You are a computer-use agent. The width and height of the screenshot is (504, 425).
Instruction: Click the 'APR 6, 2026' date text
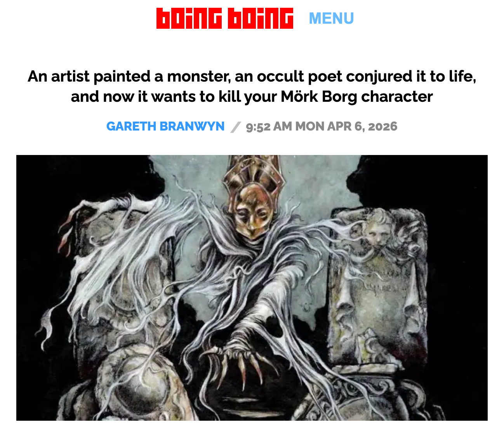pyautogui.click(x=363, y=126)
